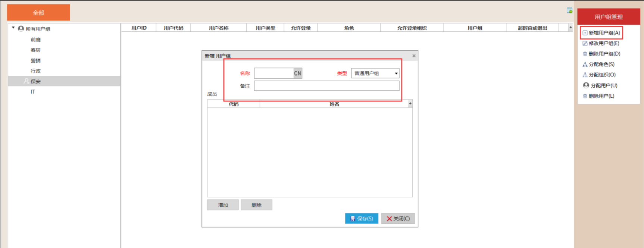This screenshot has height=248, width=644.
Task: Click the 删除用户(L) trash icon
Action: [585, 96]
